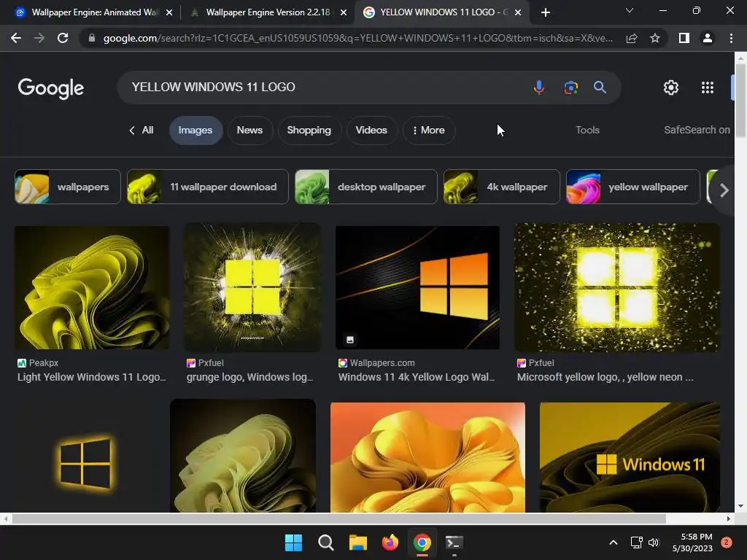The image size is (747, 560).
Task: Click the Chrome taskbar icon
Action: (422, 542)
